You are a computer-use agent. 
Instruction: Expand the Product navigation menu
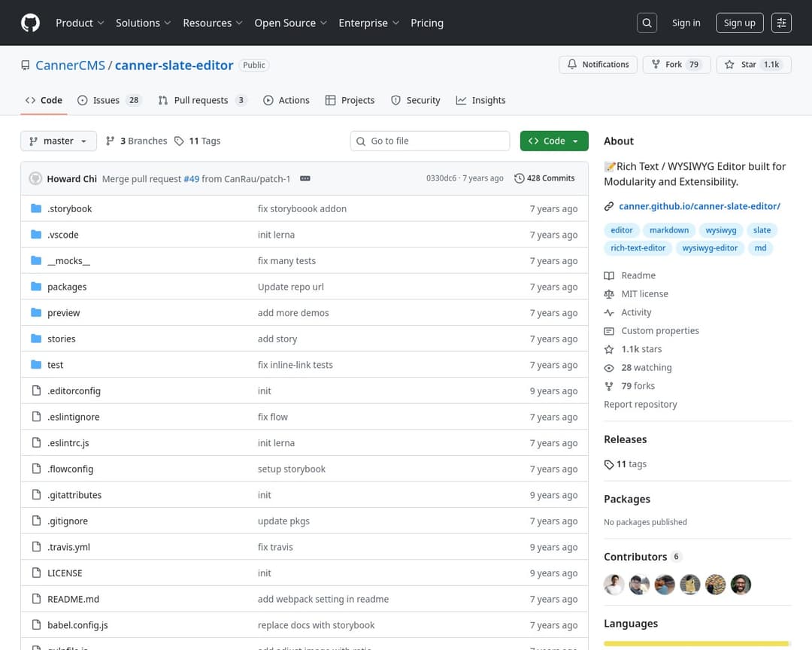pyautogui.click(x=80, y=23)
